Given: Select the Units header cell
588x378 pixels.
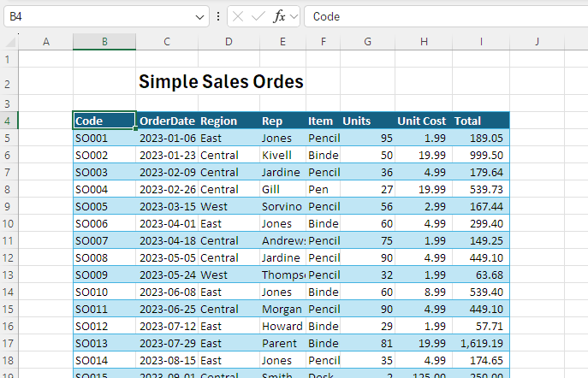Looking at the screenshot, I should pyautogui.click(x=367, y=121).
